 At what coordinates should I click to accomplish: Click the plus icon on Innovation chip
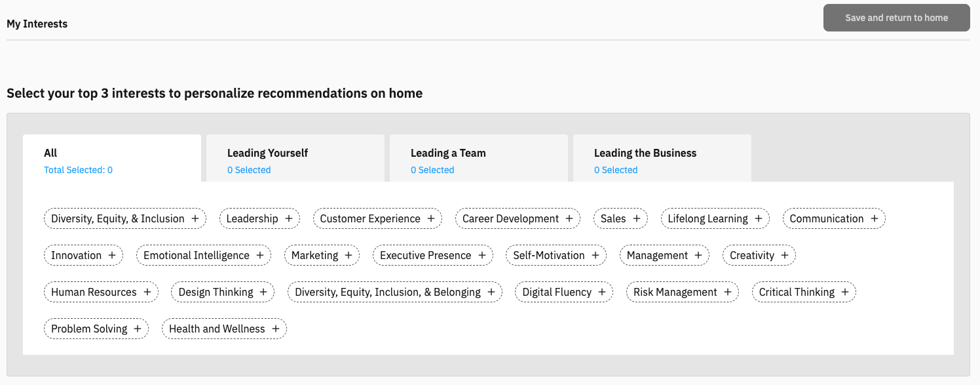tap(112, 255)
